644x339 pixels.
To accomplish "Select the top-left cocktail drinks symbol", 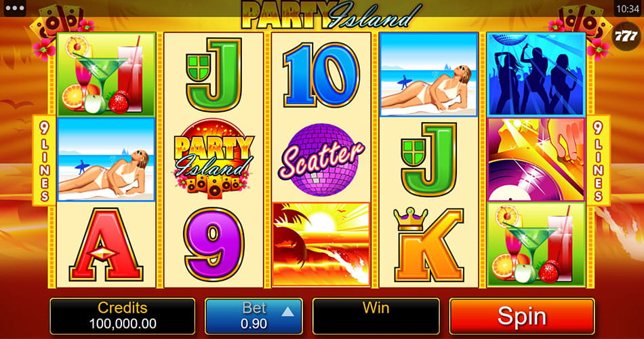I will 106,75.
